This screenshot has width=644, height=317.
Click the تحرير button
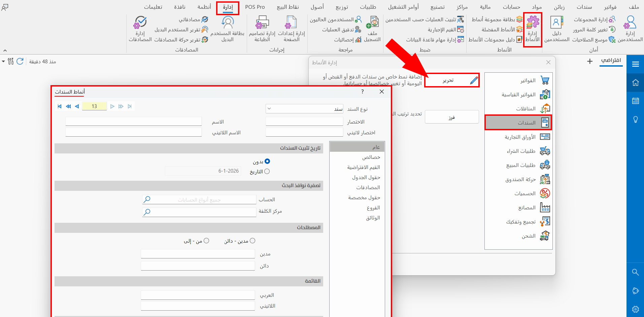[x=452, y=80]
